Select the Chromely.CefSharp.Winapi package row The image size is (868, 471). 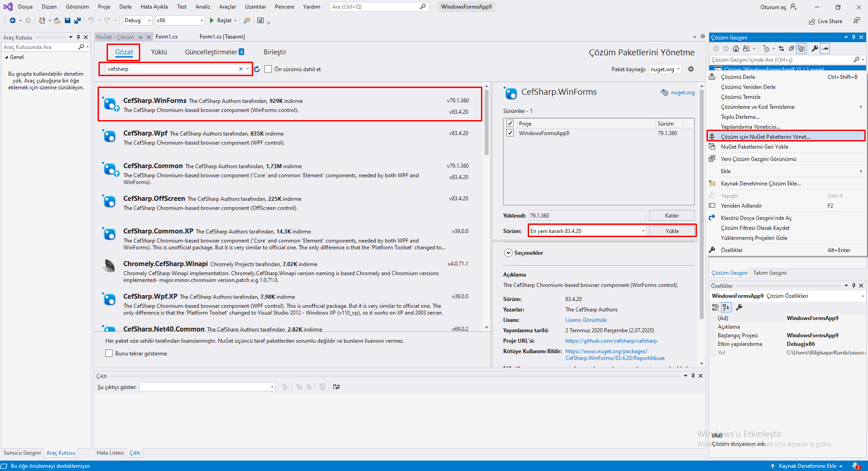point(290,272)
